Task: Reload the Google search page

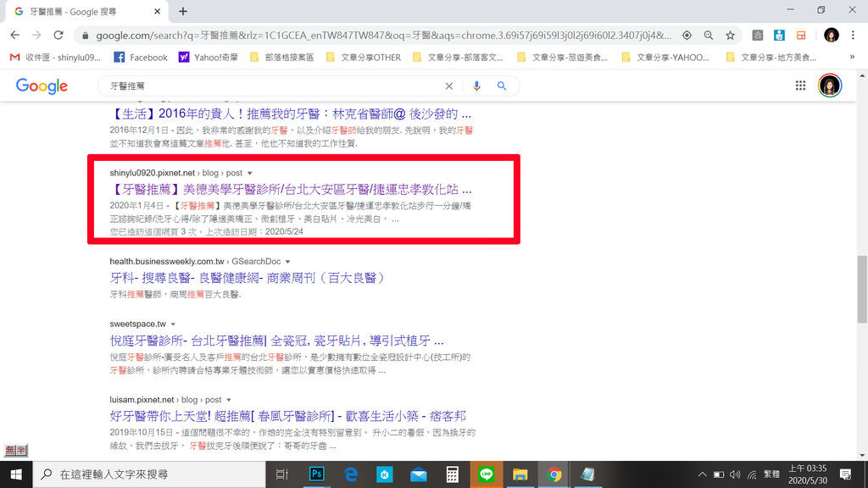Action: click(x=58, y=35)
